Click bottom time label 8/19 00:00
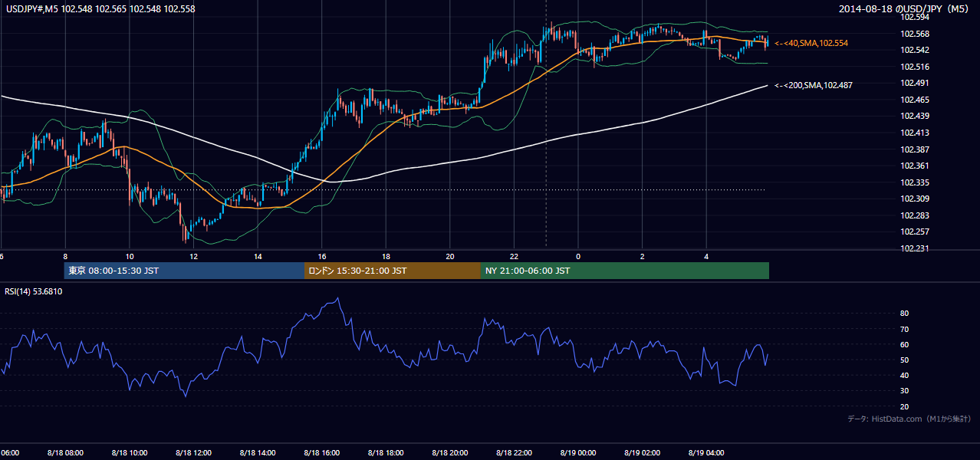Image resolution: width=980 pixels, height=460 pixels. point(577,452)
